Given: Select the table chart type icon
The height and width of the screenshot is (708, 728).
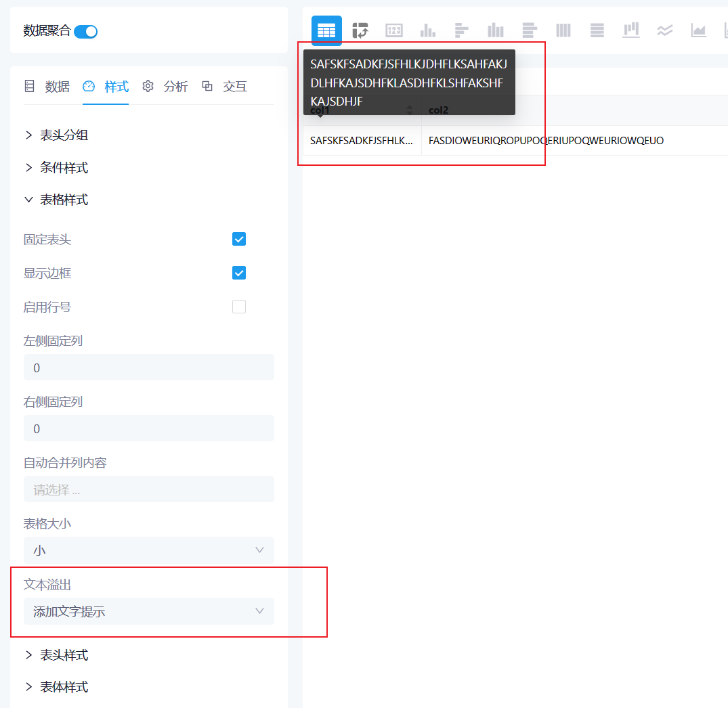Looking at the screenshot, I should click(x=326, y=30).
